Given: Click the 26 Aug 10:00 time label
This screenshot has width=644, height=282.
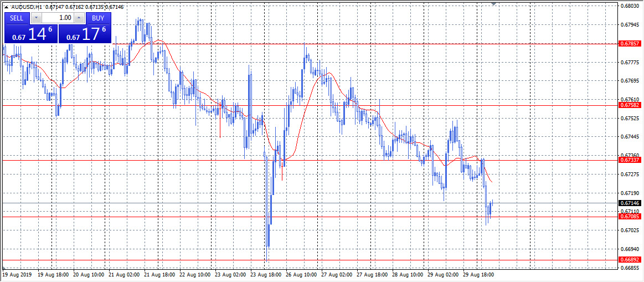Looking at the screenshot, I should tap(302, 274).
